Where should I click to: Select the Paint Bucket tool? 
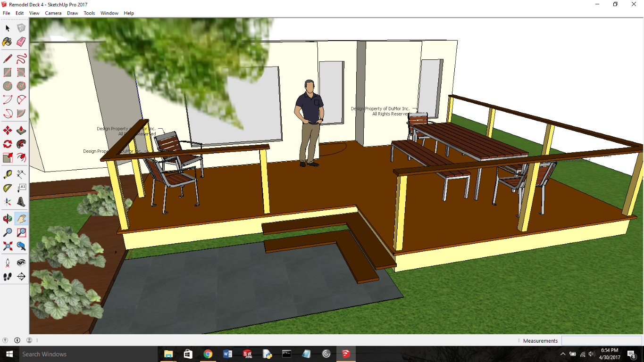click(8, 42)
